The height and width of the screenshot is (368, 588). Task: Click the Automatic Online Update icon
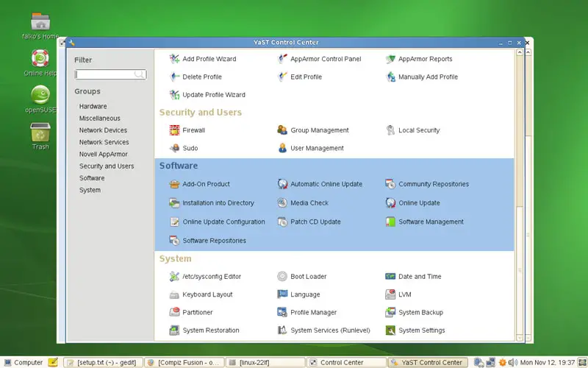pyautogui.click(x=282, y=184)
